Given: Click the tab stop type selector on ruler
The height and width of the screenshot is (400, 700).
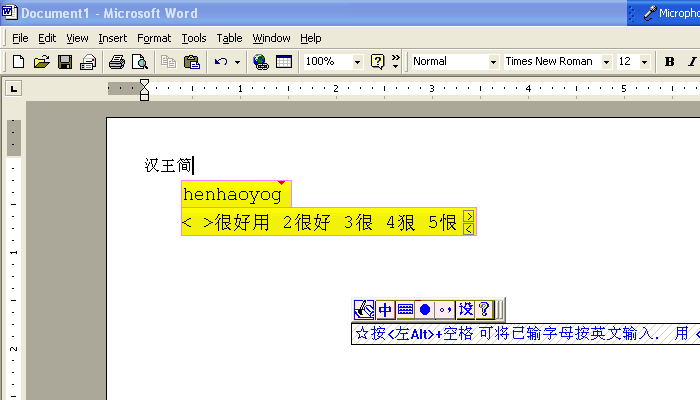Looking at the screenshot, I should (x=14, y=89).
